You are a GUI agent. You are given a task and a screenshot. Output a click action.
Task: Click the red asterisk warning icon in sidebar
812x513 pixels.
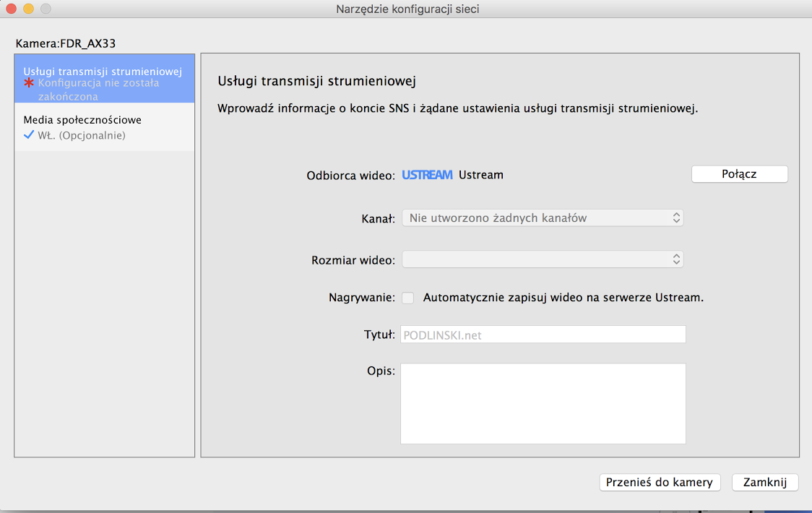pos(29,83)
